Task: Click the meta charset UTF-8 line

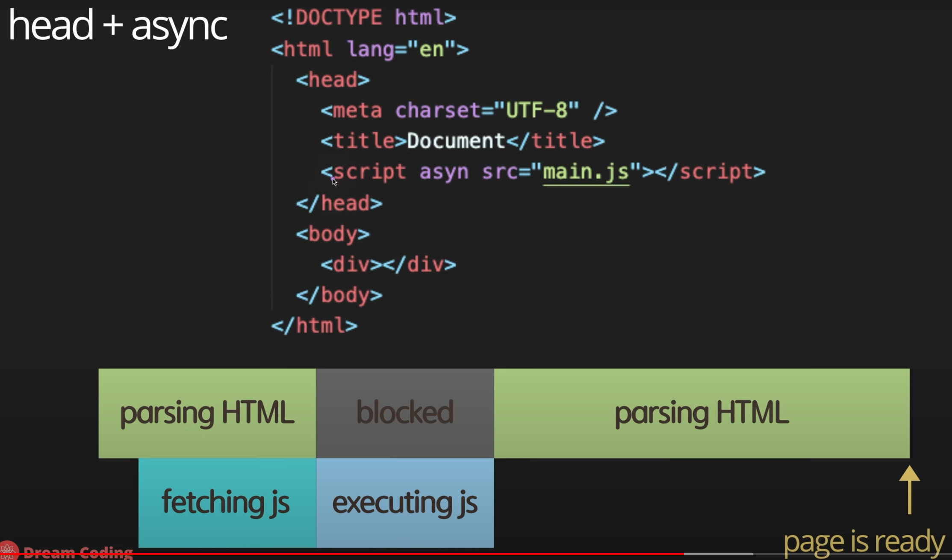Action: pyautogui.click(x=469, y=111)
